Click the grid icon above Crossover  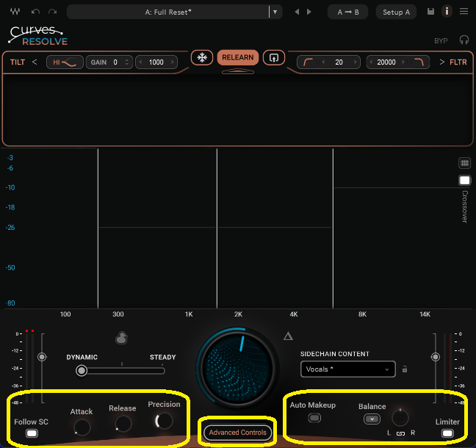(x=464, y=164)
